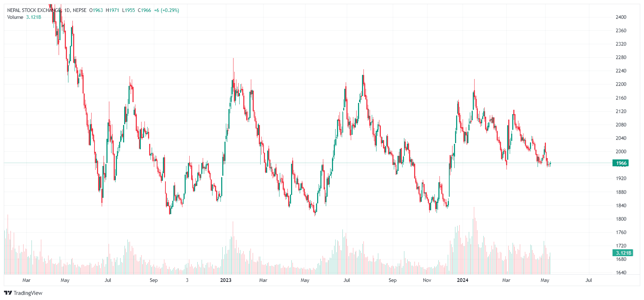
Task: Click the open value O1963
Action: [x=96, y=10]
